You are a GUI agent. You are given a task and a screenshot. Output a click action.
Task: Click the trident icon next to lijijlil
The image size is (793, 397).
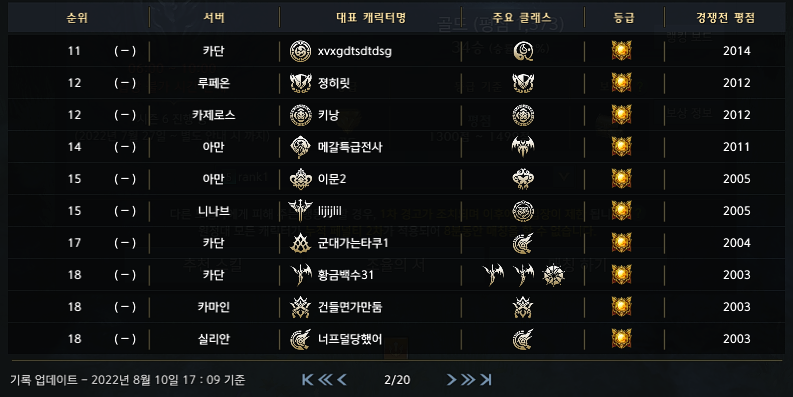coord(300,211)
